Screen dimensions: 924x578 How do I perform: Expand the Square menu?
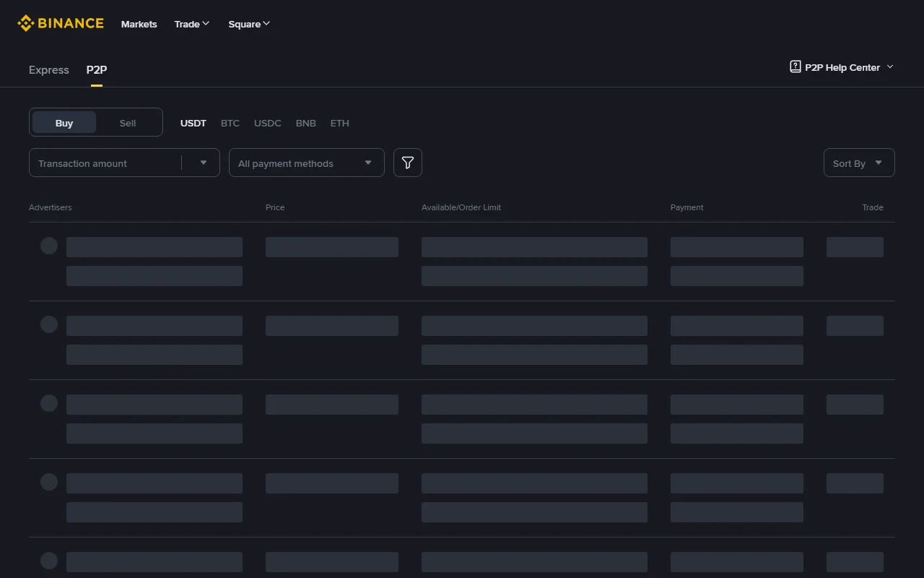(x=250, y=24)
